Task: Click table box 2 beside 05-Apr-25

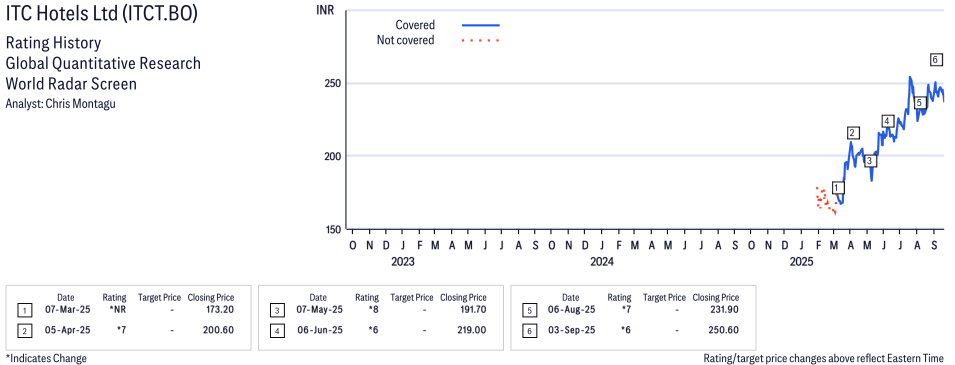Action: (24, 330)
